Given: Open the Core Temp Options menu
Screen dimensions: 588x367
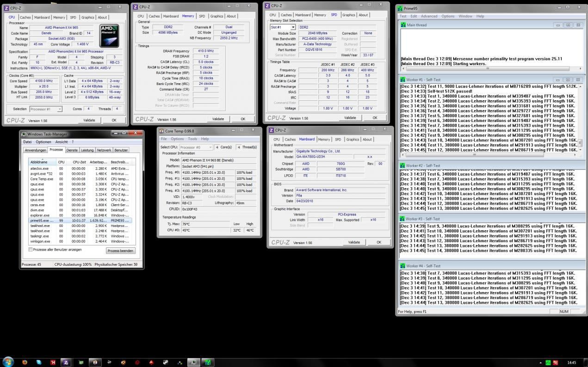Looking at the screenshot, I should (x=177, y=139).
